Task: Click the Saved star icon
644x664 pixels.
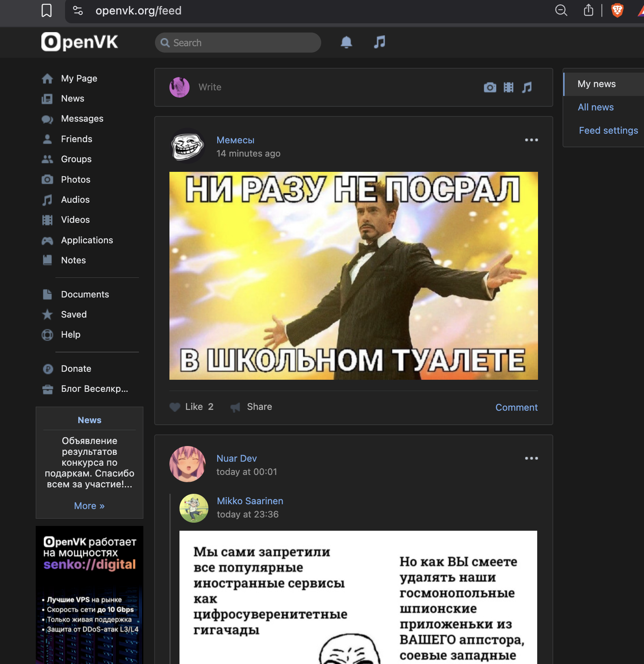Action: (x=47, y=314)
